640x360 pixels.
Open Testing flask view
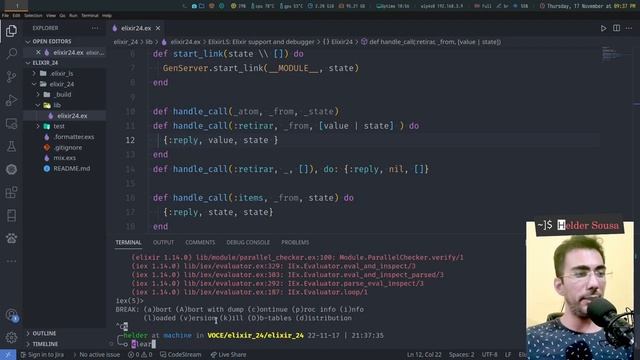[11, 146]
